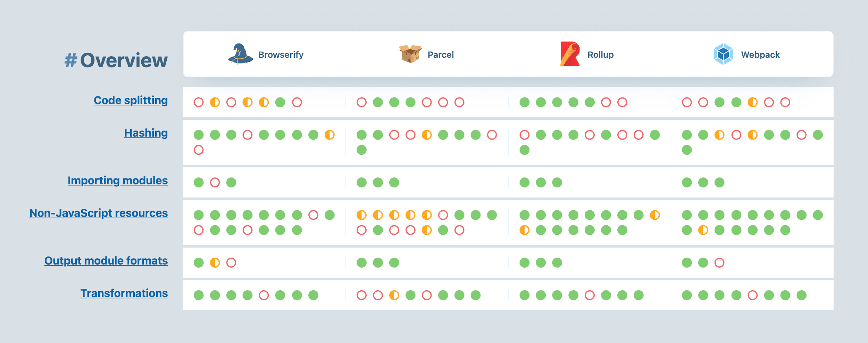The height and width of the screenshot is (343, 868).
Task: Open the Code splitting link
Action: (131, 100)
